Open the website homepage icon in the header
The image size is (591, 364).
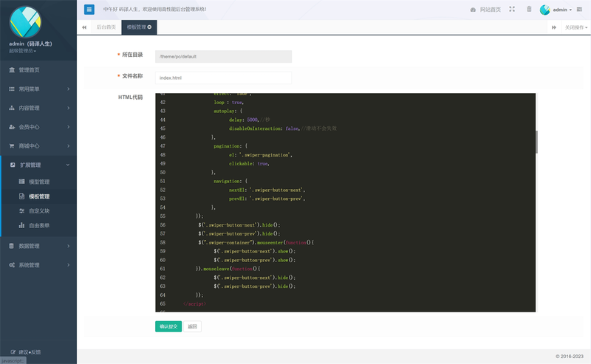[473, 10]
